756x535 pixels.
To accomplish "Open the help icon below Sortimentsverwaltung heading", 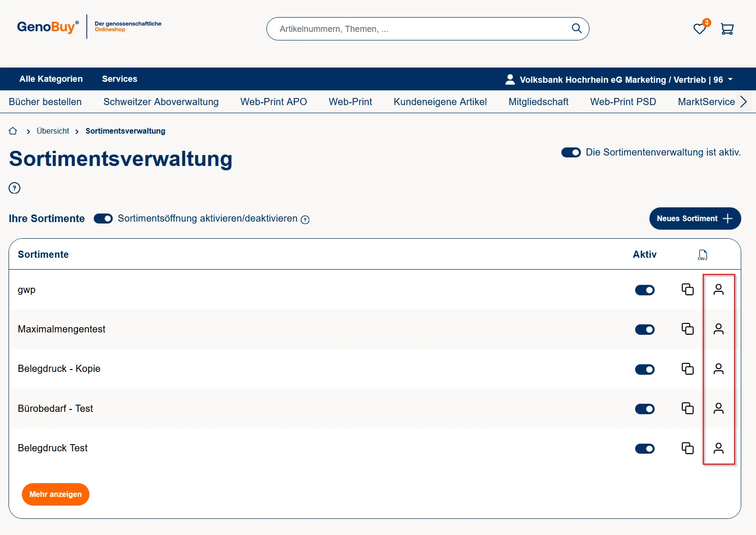I will [x=15, y=188].
